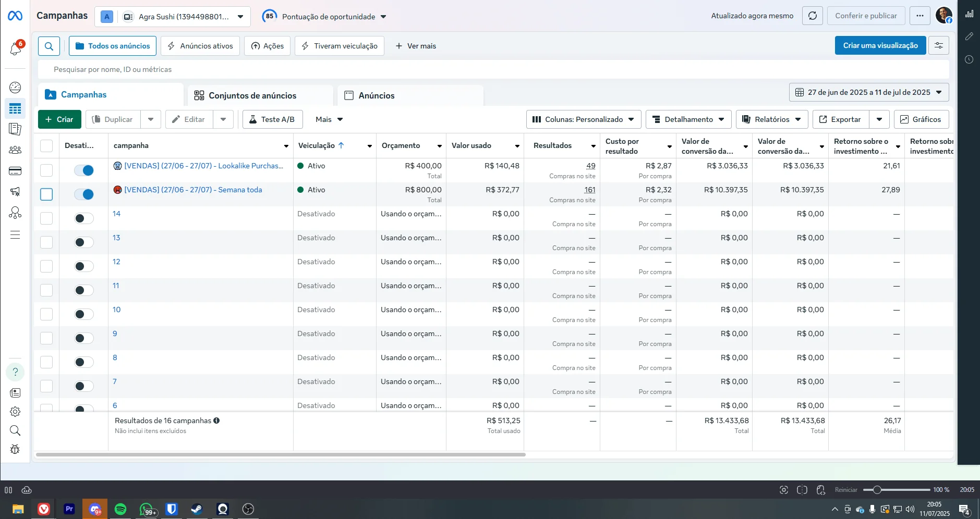Image resolution: width=980 pixels, height=519 pixels.
Task: Click the green Criar button
Action: [x=59, y=119]
